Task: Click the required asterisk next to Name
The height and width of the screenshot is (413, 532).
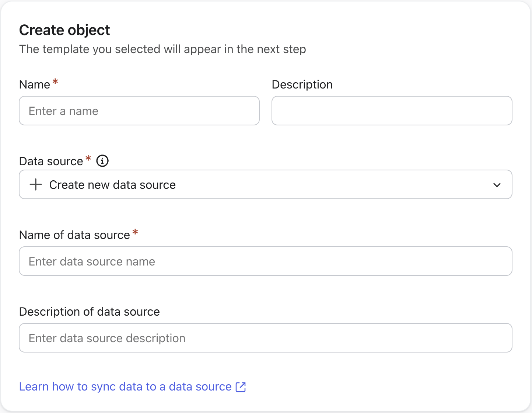Action: tap(55, 81)
